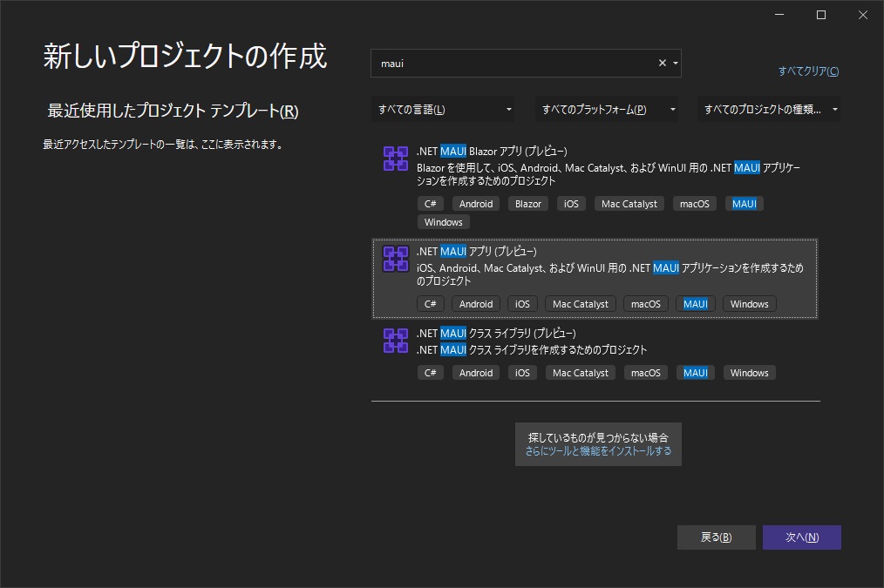Maximize the dialog window
Screen dimensions: 884x588
(821, 15)
